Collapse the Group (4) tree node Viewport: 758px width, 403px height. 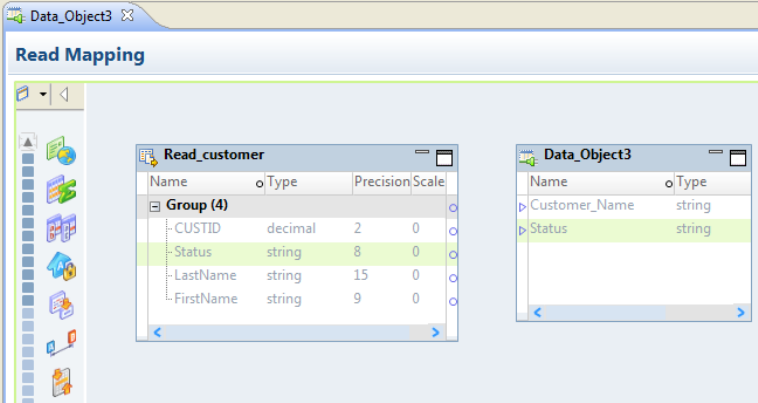pos(155,205)
